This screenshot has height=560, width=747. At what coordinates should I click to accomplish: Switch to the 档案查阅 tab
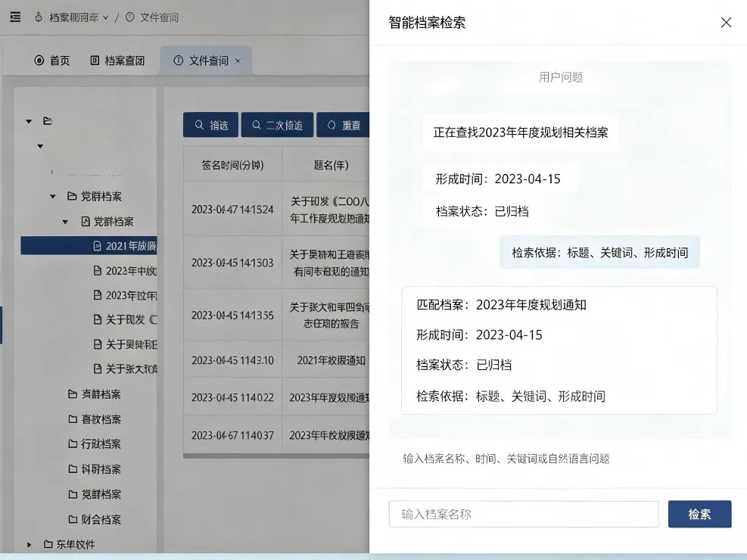117,61
